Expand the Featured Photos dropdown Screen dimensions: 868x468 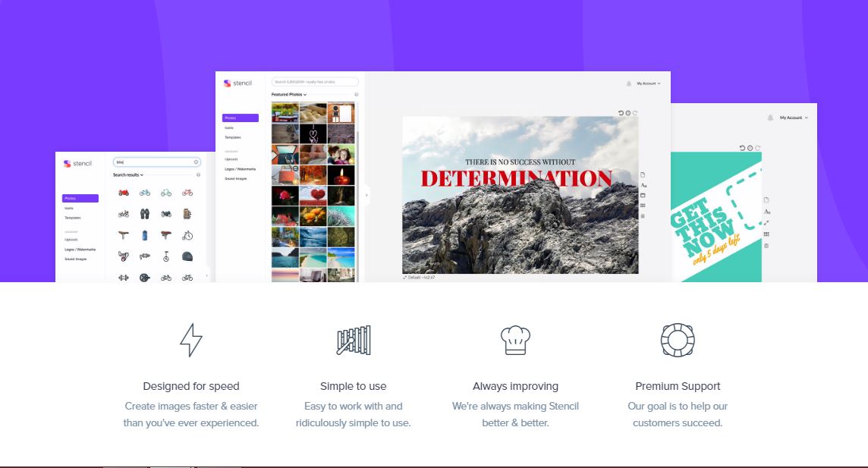[x=288, y=95]
